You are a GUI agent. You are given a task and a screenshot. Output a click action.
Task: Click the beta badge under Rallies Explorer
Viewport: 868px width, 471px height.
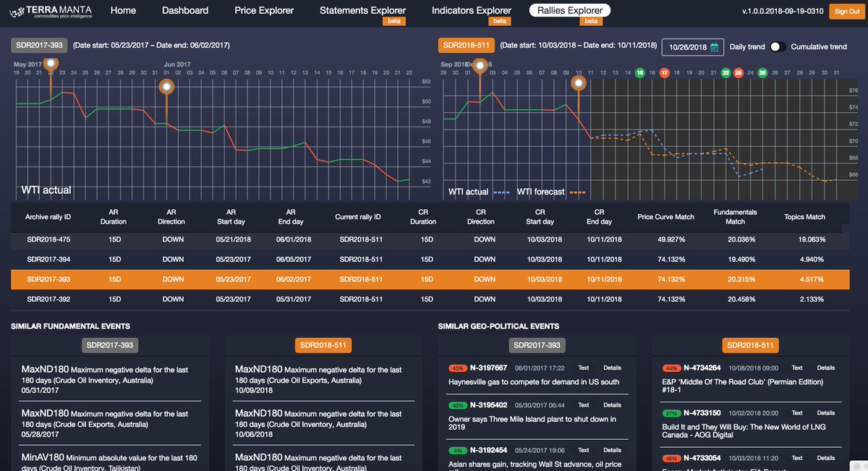click(592, 21)
